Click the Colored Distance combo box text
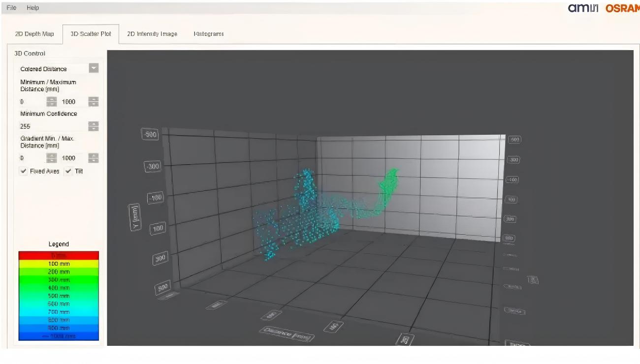This screenshot has height=364, width=640. click(x=43, y=69)
